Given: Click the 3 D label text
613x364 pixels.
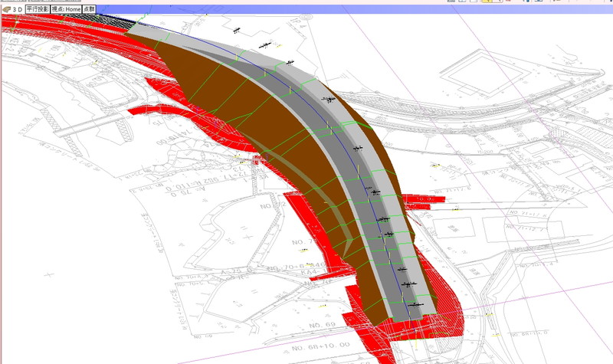Looking at the screenshot, I should point(17,10).
